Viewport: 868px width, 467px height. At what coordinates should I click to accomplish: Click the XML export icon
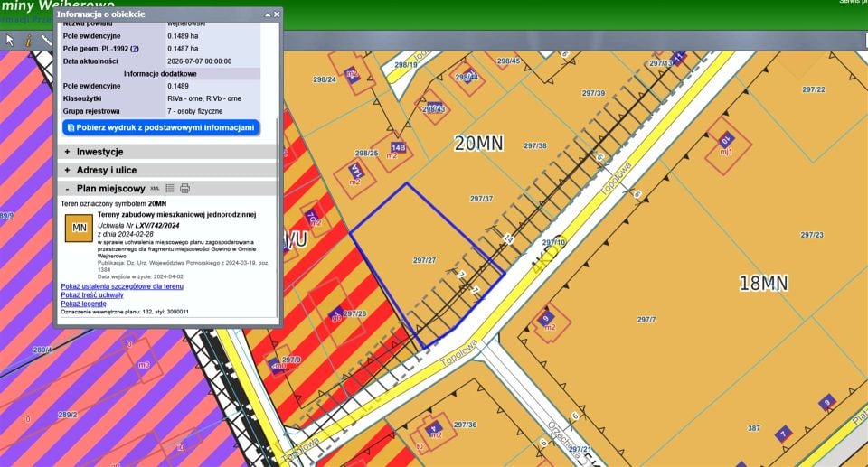point(155,188)
